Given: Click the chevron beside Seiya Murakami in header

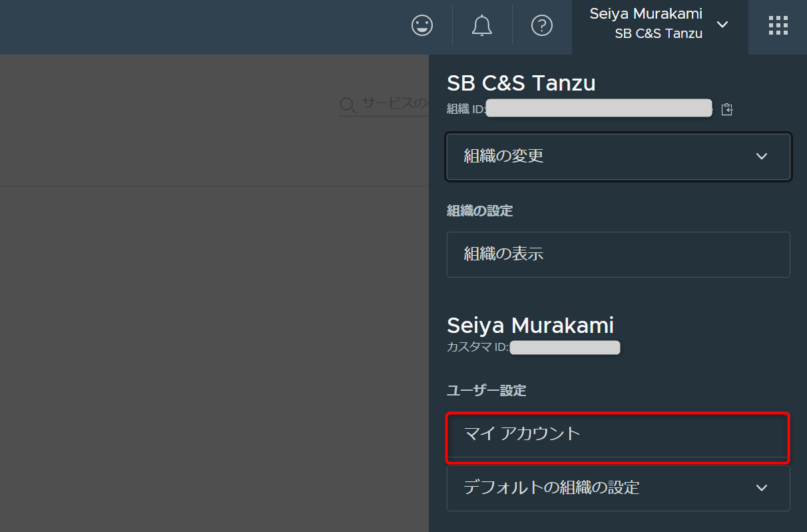Looking at the screenshot, I should coord(722,25).
